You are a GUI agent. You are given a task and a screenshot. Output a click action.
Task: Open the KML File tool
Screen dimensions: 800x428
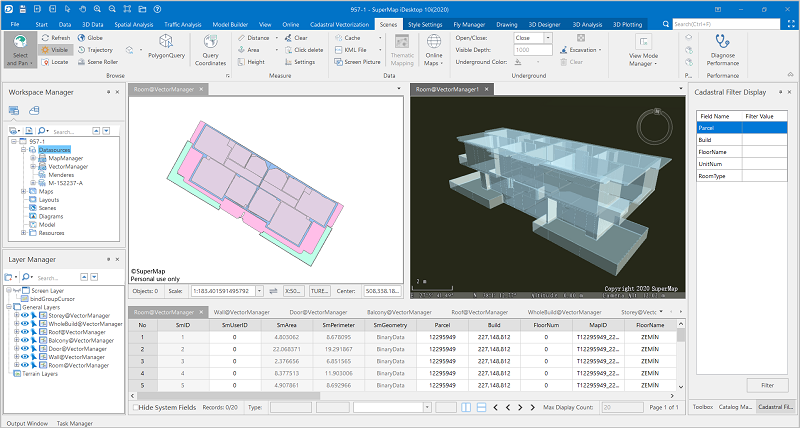351,50
